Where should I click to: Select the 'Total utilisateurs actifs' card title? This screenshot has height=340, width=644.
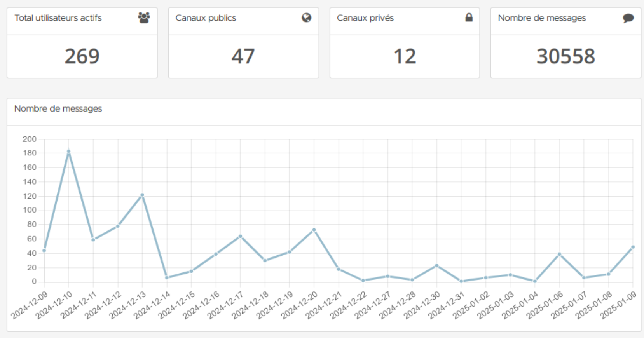click(x=58, y=18)
